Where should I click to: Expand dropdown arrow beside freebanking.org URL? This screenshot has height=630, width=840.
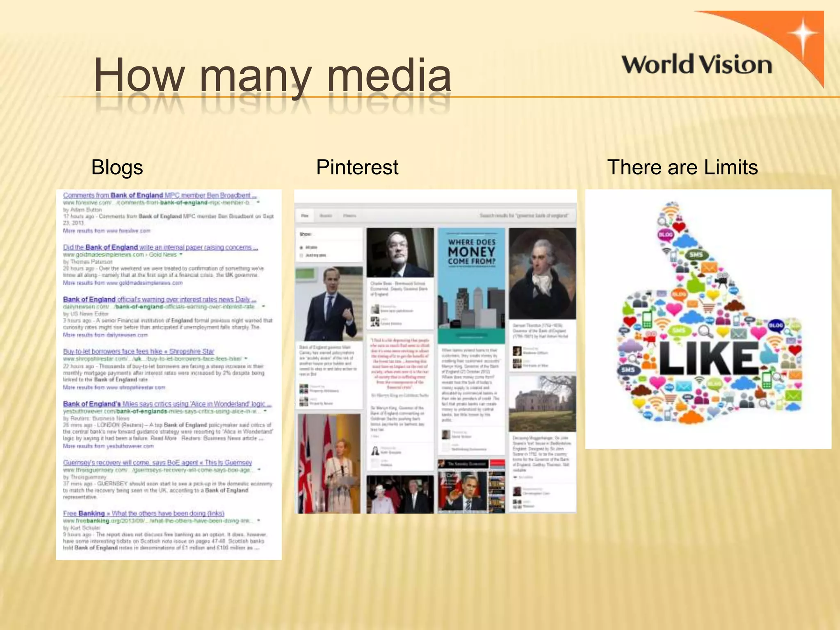point(258,520)
